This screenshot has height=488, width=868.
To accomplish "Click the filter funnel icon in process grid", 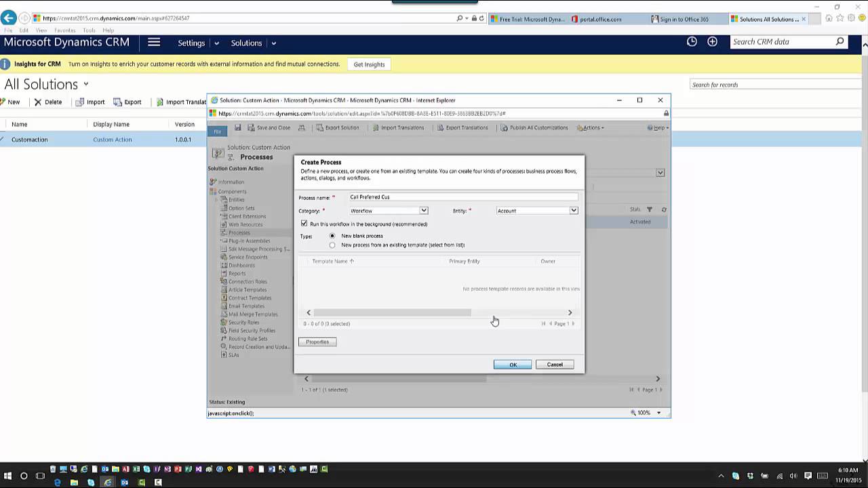I will click(x=650, y=209).
